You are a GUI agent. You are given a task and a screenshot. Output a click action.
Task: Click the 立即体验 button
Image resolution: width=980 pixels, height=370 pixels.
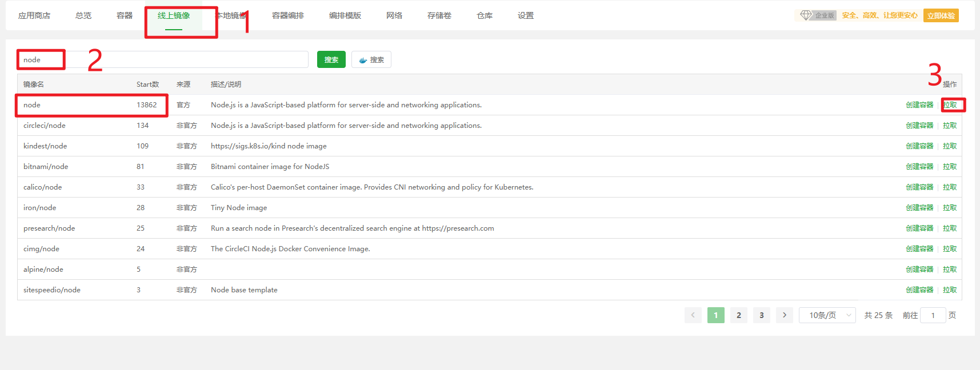[941, 16]
